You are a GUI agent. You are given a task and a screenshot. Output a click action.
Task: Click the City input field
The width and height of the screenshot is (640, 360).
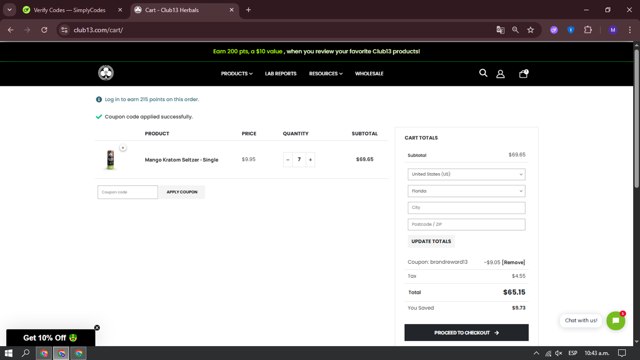pos(466,208)
